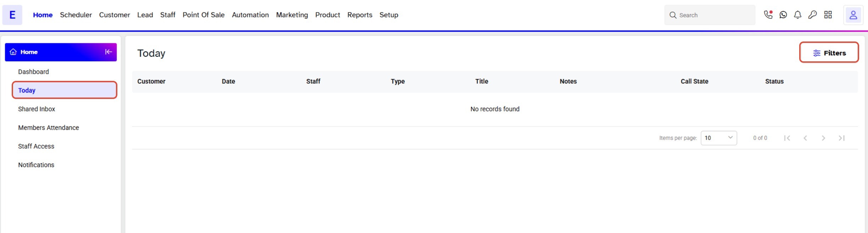This screenshot has width=868, height=233.
Task: Click the Title column header
Action: point(482,81)
